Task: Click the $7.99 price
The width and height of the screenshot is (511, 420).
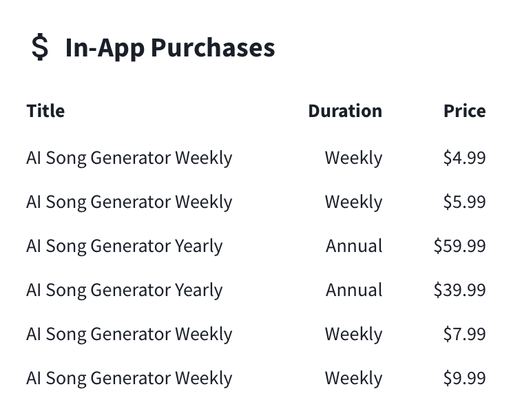Action: coord(464,334)
